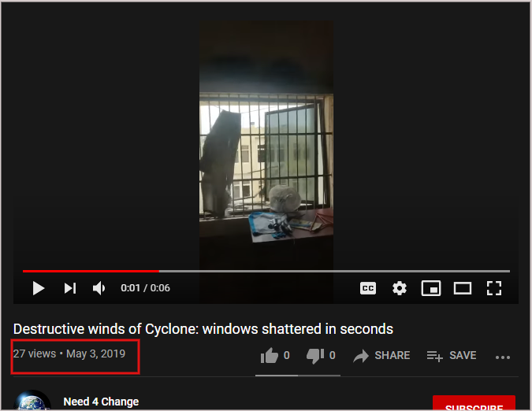Image resolution: width=532 pixels, height=411 pixels.
Task: Enable miniplayer mode
Action: [431, 288]
